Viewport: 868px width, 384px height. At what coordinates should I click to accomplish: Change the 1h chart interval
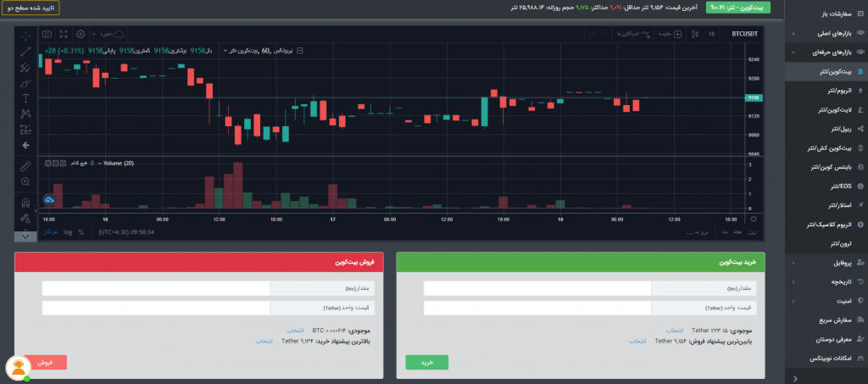[x=711, y=34]
